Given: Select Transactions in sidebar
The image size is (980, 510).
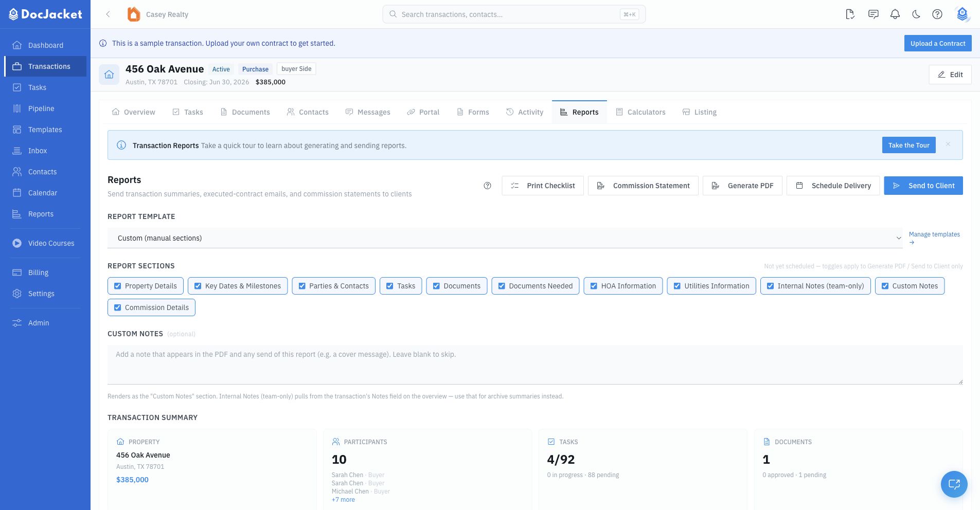Looking at the screenshot, I should (x=45, y=66).
